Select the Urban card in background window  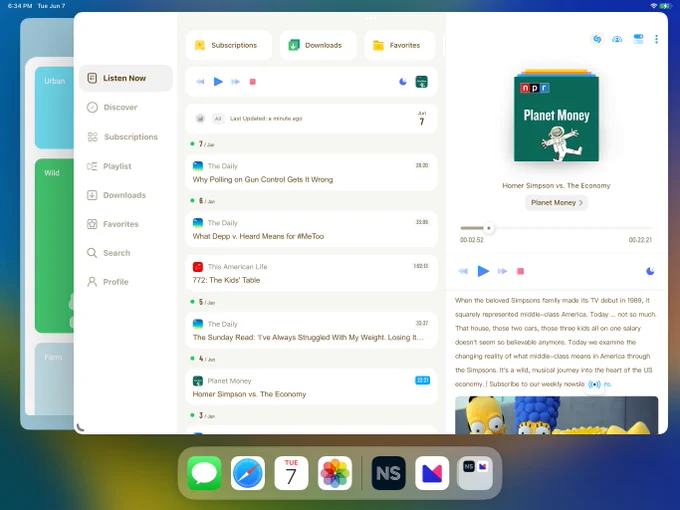tap(54, 108)
